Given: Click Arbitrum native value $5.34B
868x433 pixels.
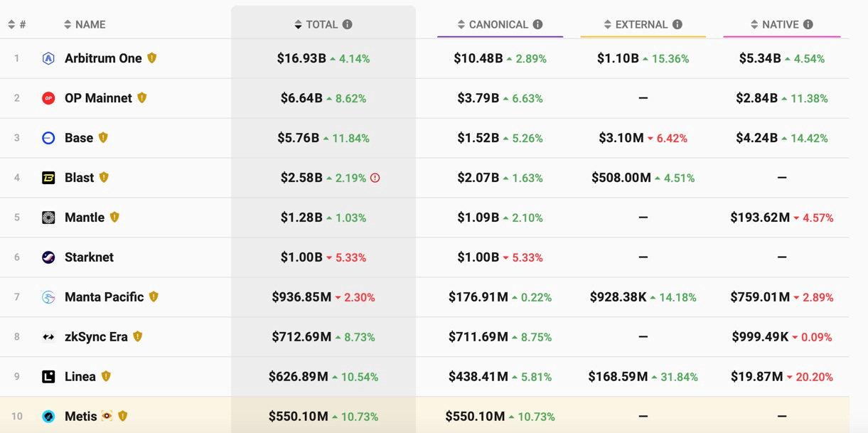Looking at the screenshot, I should (x=761, y=58).
